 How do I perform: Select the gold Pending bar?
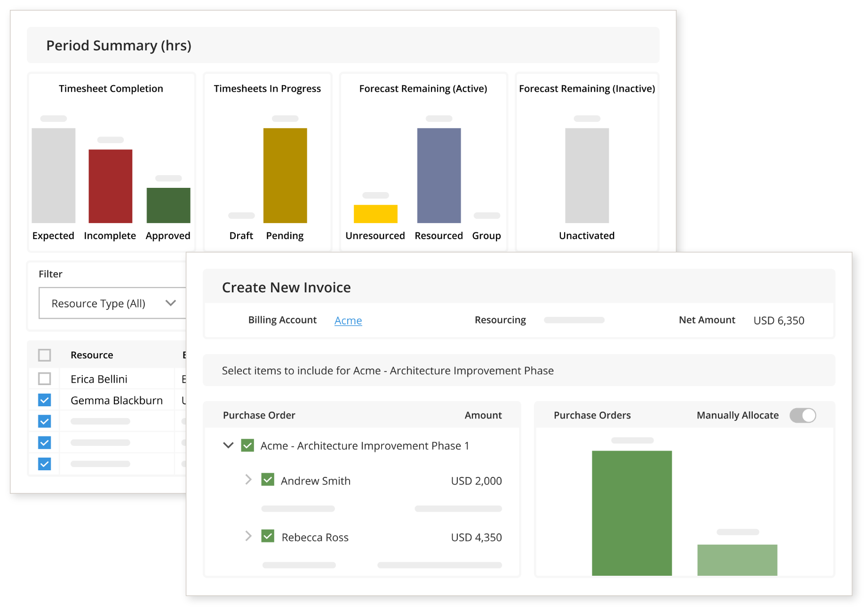point(285,176)
